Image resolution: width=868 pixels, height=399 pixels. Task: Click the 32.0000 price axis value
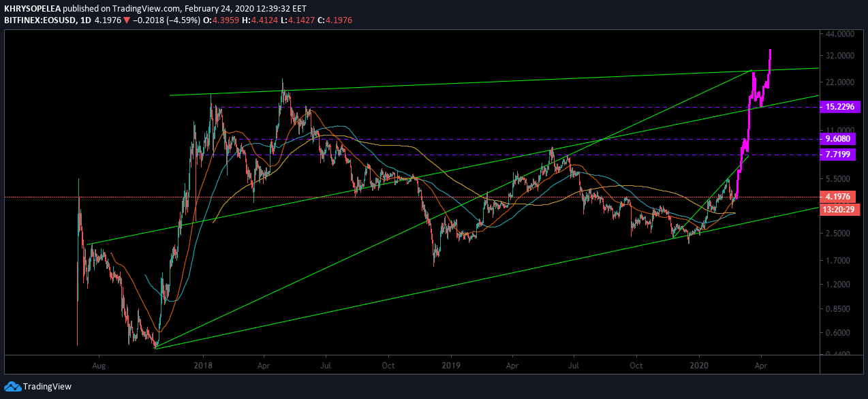pos(839,56)
